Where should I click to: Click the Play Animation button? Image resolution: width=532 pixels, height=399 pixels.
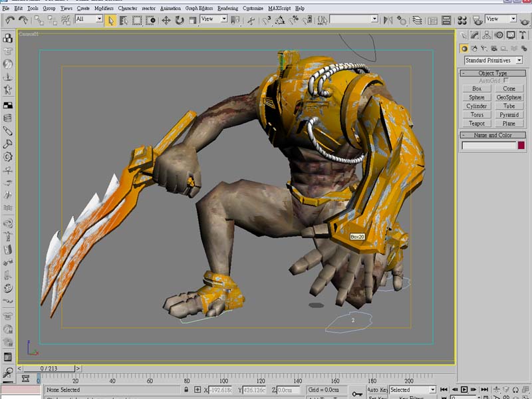pos(464,390)
